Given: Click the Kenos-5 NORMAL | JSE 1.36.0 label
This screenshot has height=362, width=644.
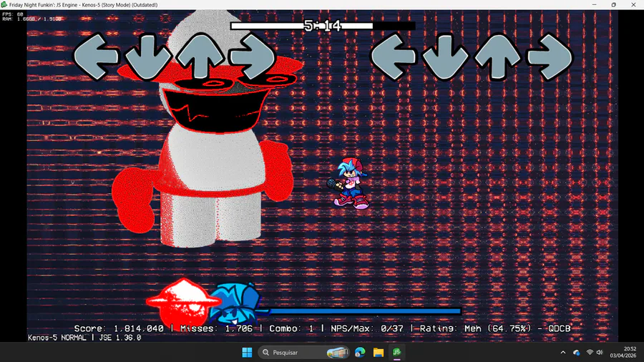Looking at the screenshot, I should [x=84, y=338].
